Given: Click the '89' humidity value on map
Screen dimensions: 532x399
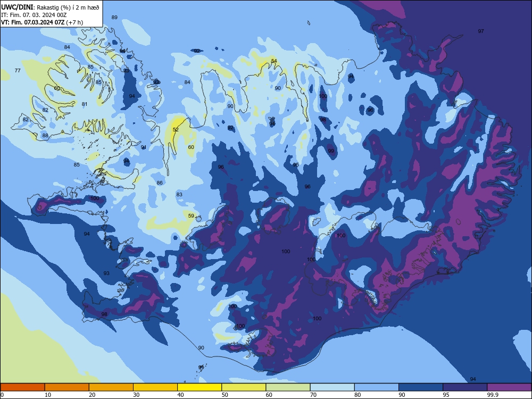Looking at the screenshot, I should (114, 18).
